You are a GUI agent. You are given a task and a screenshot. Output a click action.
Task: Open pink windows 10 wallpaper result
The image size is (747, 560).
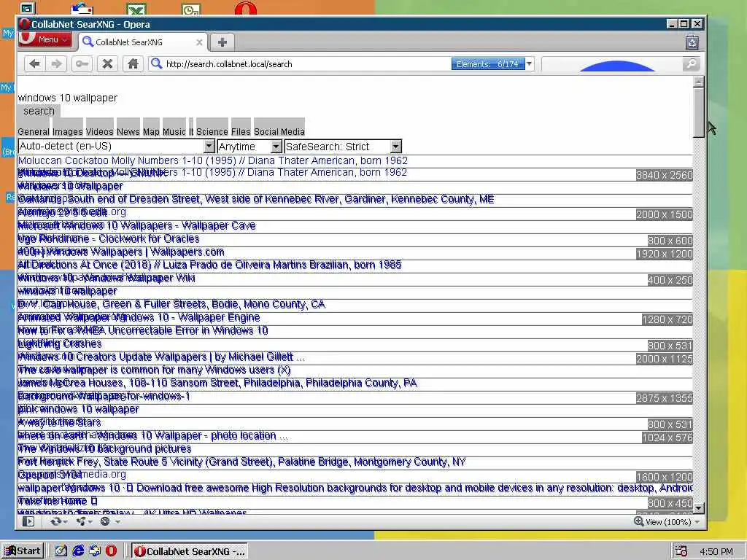(79, 409)
